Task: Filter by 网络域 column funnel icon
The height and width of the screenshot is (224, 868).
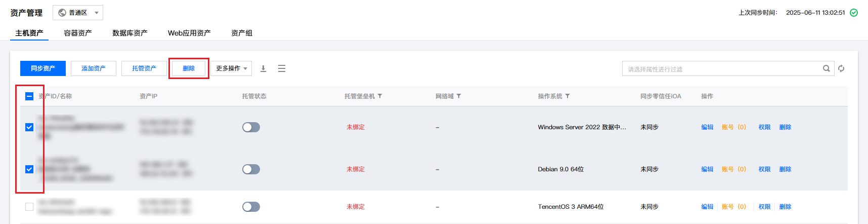Action: [x=459, y=96]
